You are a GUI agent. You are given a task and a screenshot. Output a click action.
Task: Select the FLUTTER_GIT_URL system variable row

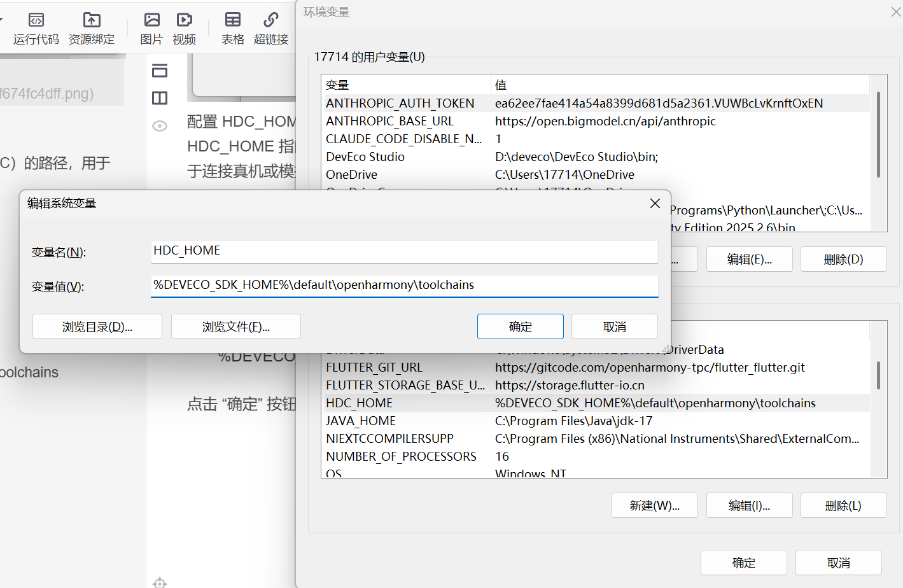pyautogui.click(x=596, y=367)
